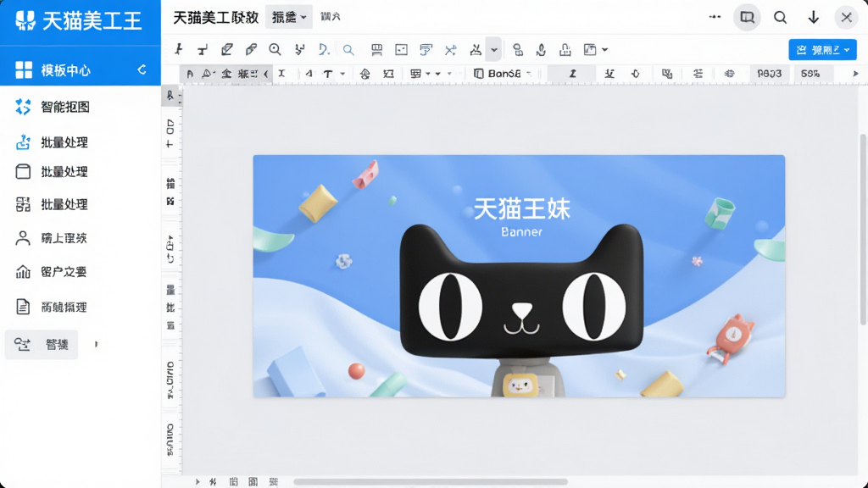
Task: Open the three-dots more menu
Action: 715,17
